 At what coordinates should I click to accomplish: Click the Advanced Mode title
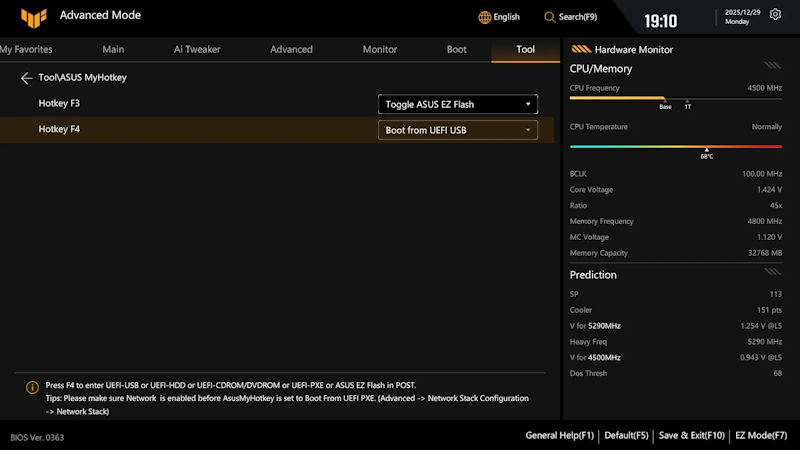pyautogui.click(x=100, y=15)
